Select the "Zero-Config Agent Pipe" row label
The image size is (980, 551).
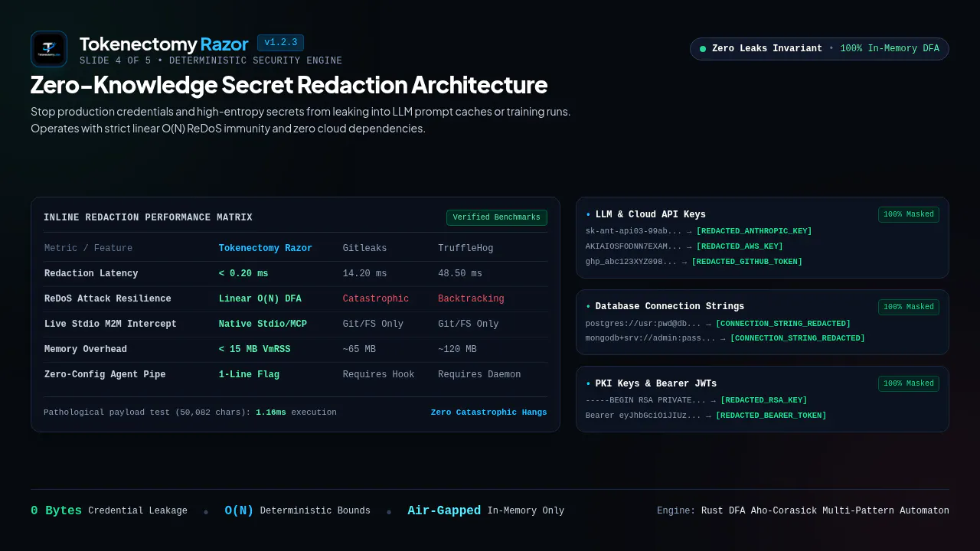(x=105, y=374)
